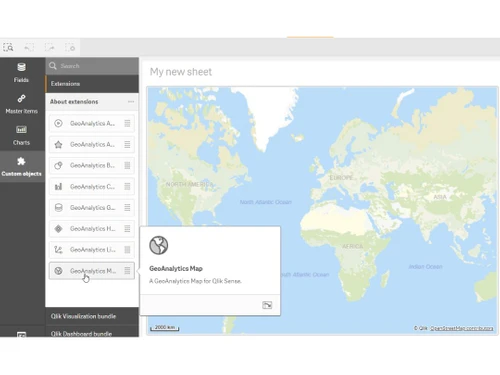Select the GeoAnalytics Li... line icon
This screenshot has height=375, width=500.
(x=58, y=250)
